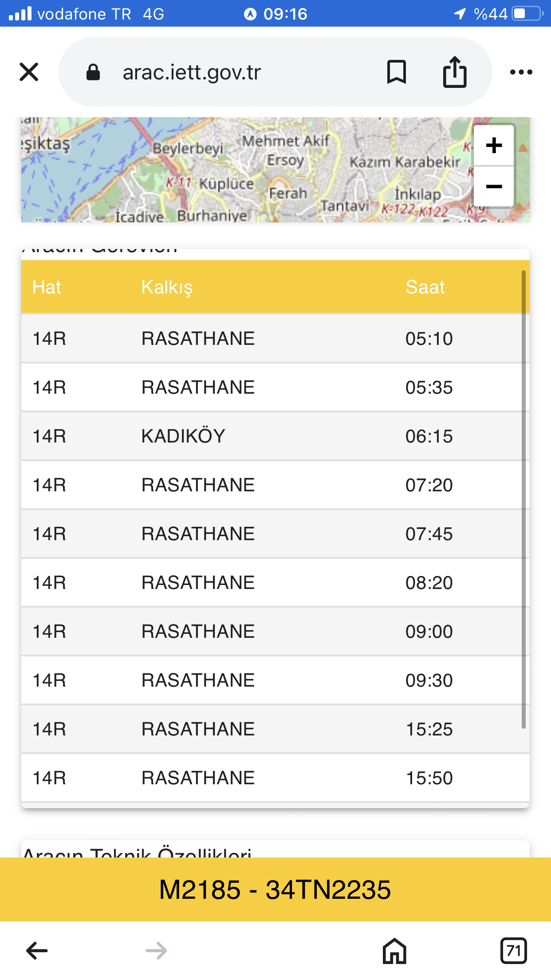Screen dimensions: 551x980
Task: Open the browser home page icon
Action: coord(394,951)
